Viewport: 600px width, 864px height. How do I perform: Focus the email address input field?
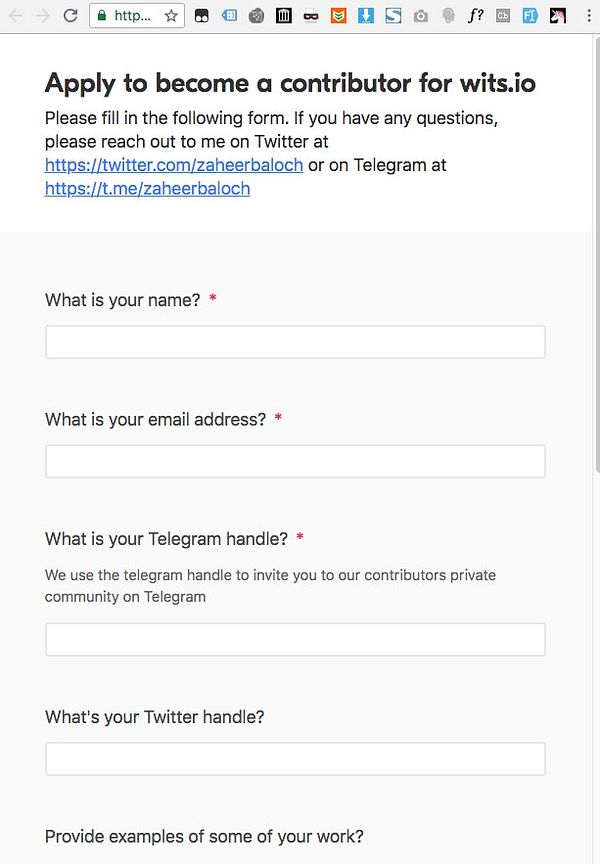pos(295,461)
